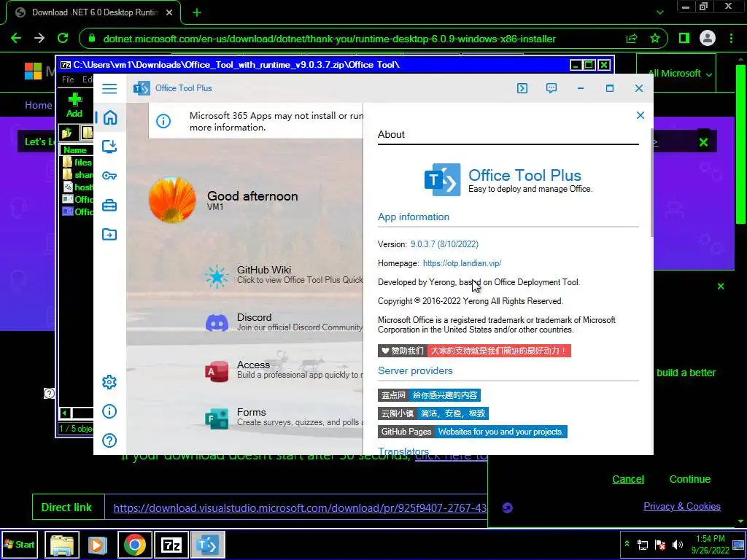This screenshot has height=560, width=747.
Task: Expand the Chrome tab search chevron
Action: [x=659, y=13]
